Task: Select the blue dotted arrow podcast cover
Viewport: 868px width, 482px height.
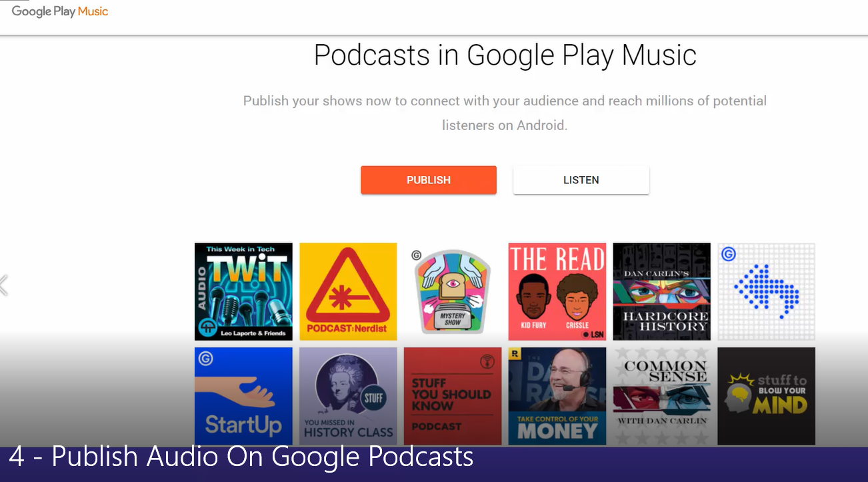Action: (x=767, y=291)
